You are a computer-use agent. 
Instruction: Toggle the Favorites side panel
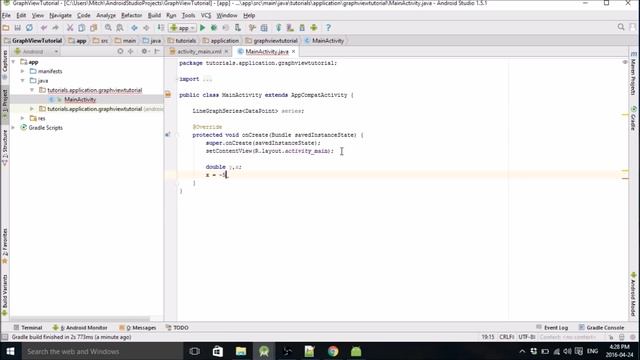[x=5, y=246]
